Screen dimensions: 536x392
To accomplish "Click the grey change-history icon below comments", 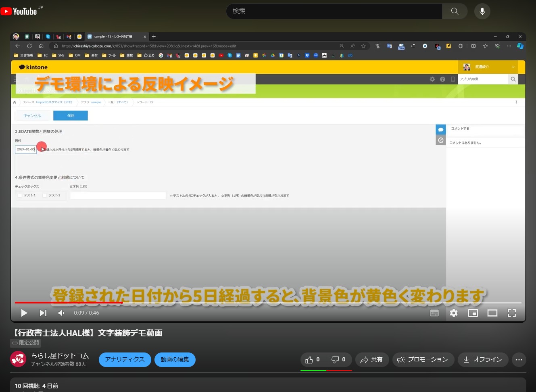I will (x=441, y=140).
